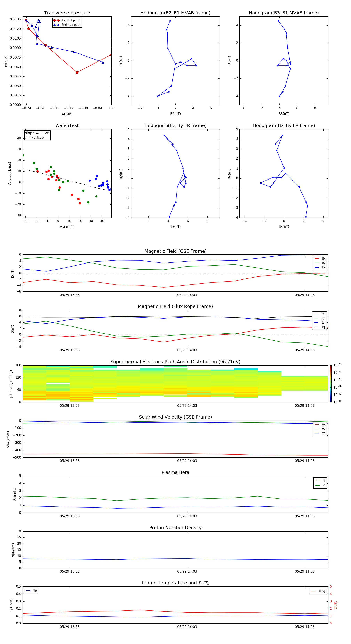The width and height of the screenshot is (351, 644).
Task: Click the 'Hodogram(B3_B1 MVAB frame)' title
Action: point(284,13)
